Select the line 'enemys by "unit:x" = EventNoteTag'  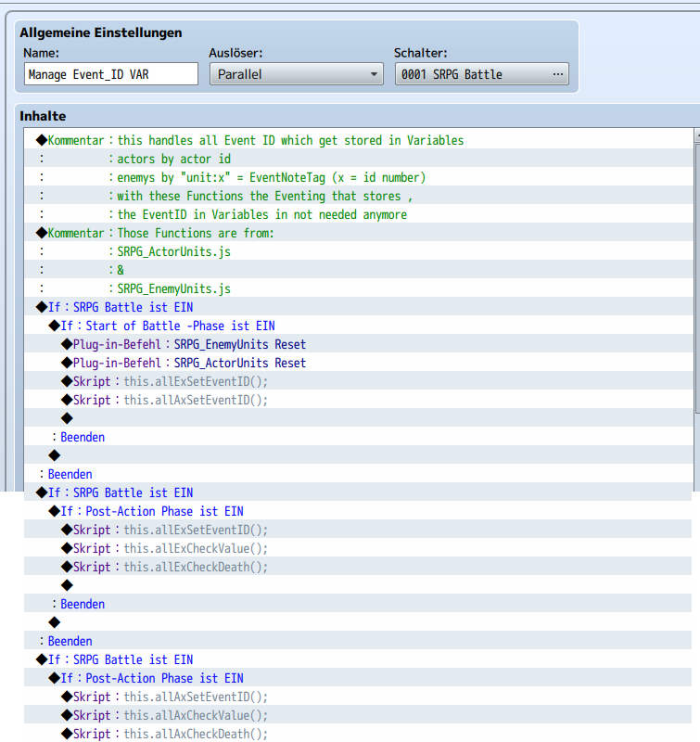359,177
